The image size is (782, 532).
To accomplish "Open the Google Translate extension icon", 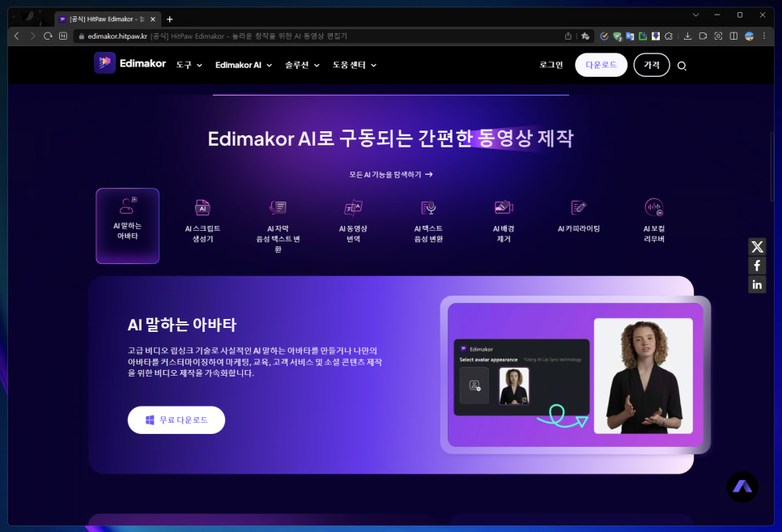I will tap(630, 36).
